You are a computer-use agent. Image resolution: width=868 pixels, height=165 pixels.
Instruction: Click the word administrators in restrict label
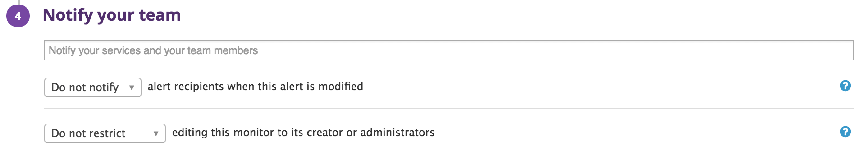[x=397, y=133]
